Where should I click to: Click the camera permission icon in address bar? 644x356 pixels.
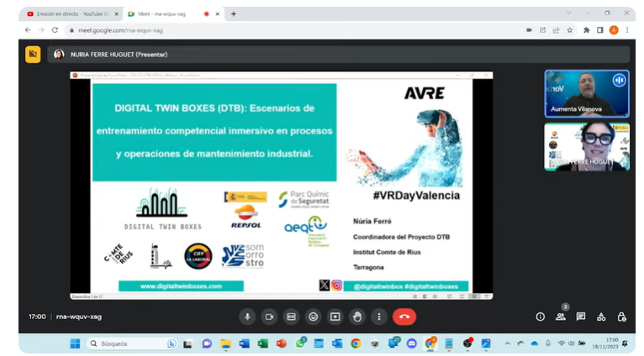tap(529, 30)
